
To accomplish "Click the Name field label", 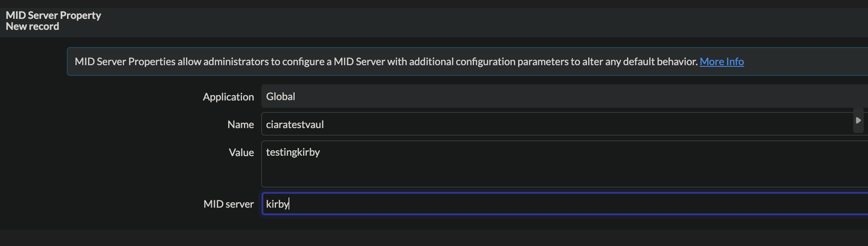I will point(240,125).
